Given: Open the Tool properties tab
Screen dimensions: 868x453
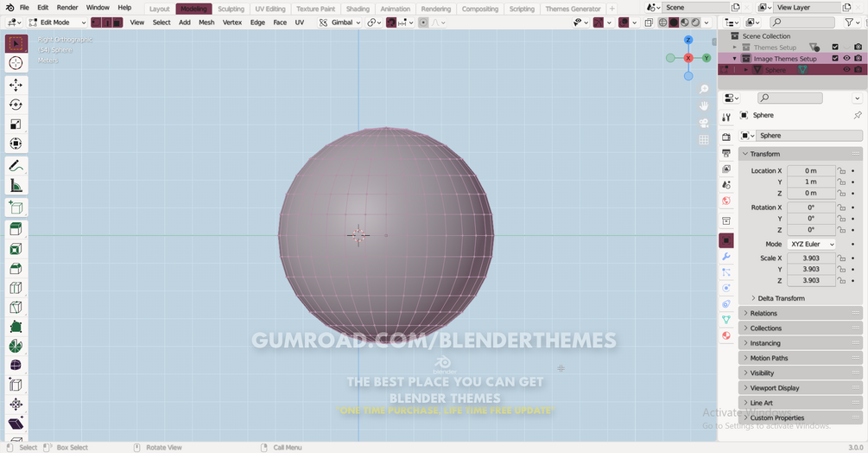Looking at the screenshot, I should (x=726, y=117).
